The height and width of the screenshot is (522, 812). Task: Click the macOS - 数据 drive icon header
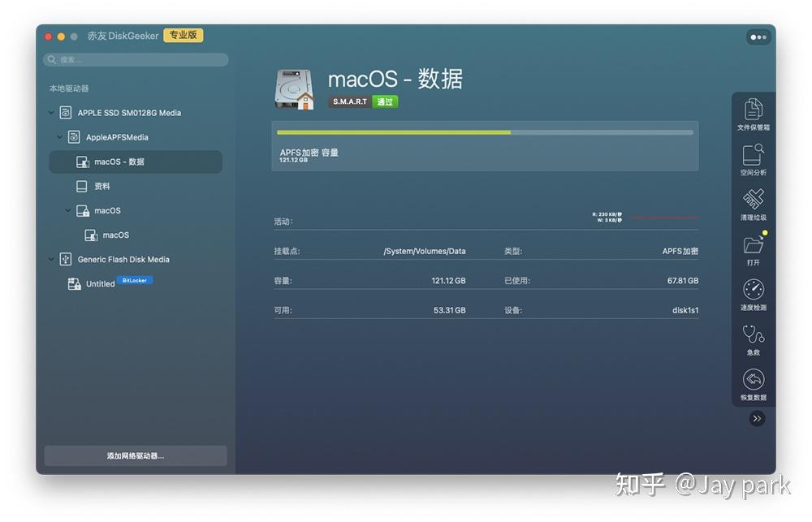pyautogui.click(x=295, y=86)
